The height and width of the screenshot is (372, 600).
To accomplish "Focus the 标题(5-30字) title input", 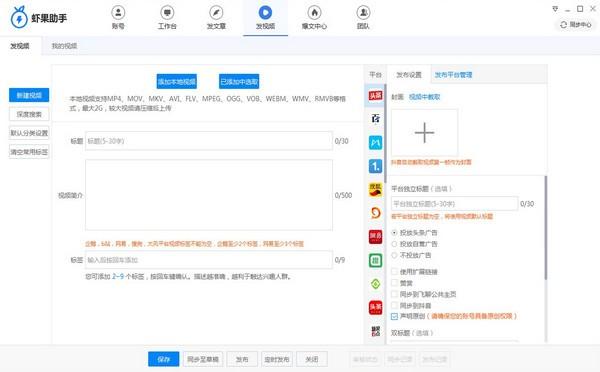I will 209,141.
